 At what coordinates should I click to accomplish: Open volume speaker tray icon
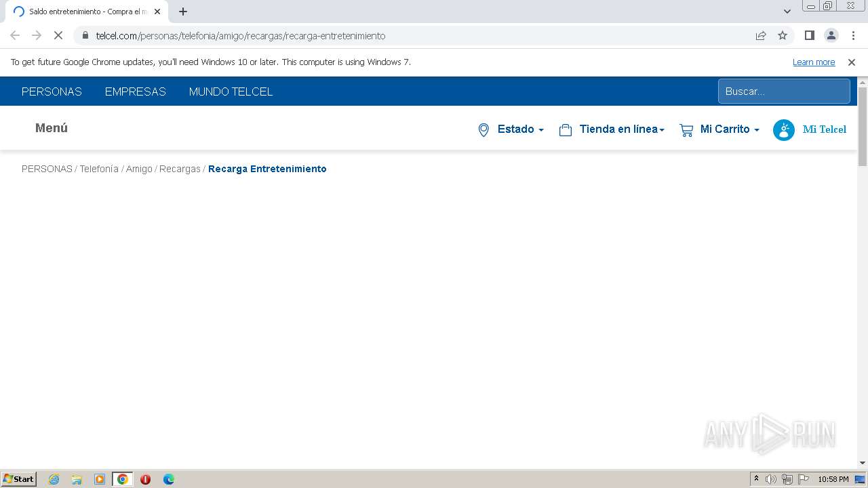tap(771, 479)
